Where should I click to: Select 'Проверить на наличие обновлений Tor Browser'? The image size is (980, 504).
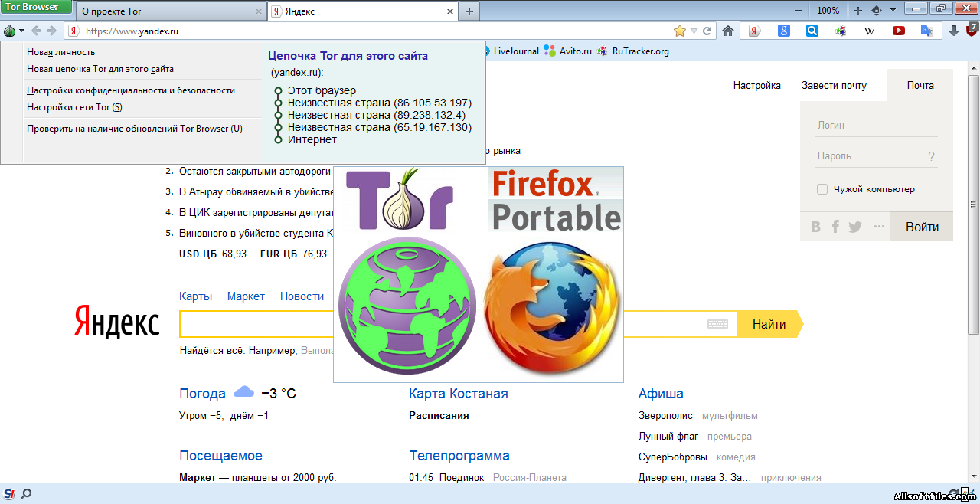[x=135, y=129]
